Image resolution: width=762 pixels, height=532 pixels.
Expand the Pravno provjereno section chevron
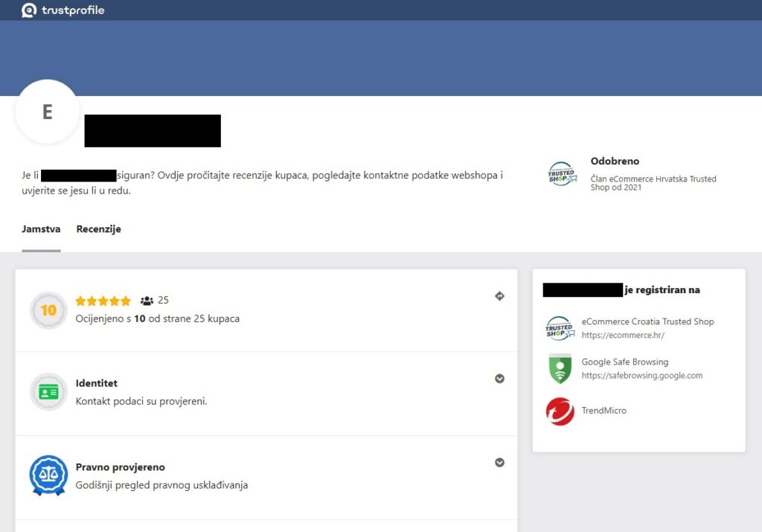click(499, 463)
